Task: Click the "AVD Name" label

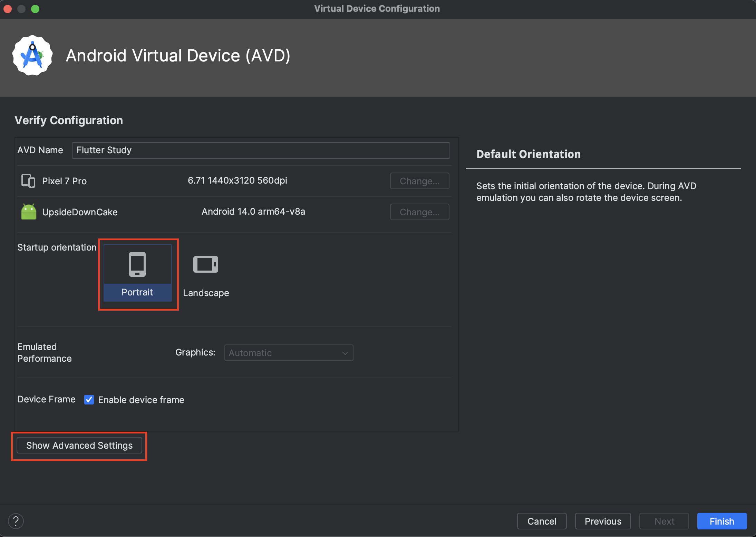Action: point(40,150)
